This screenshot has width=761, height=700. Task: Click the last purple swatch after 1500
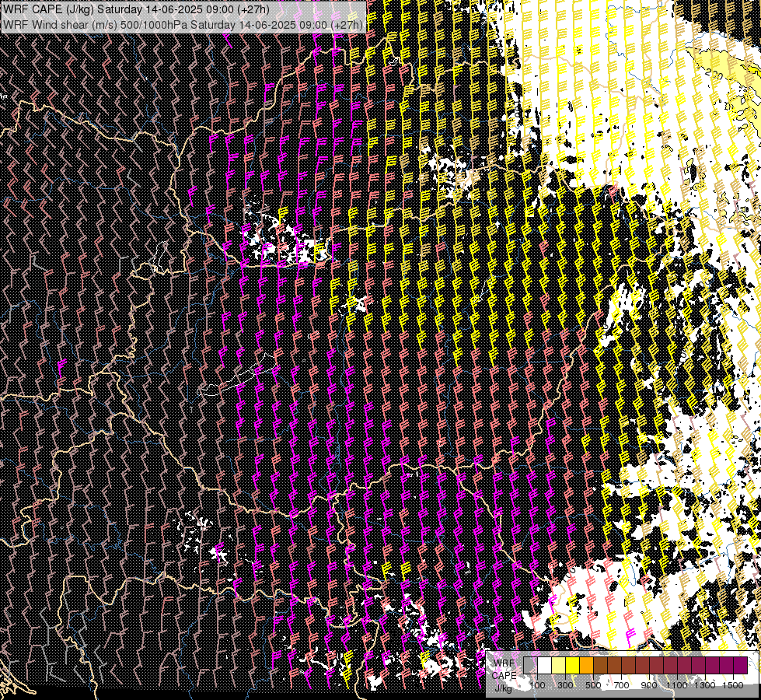click(x=740, y=665)
